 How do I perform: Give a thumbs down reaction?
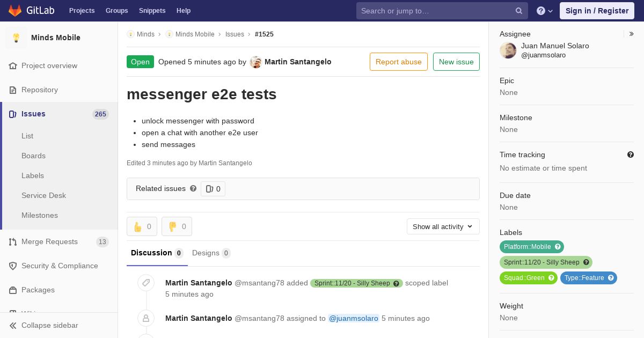(x=177, y=226)
